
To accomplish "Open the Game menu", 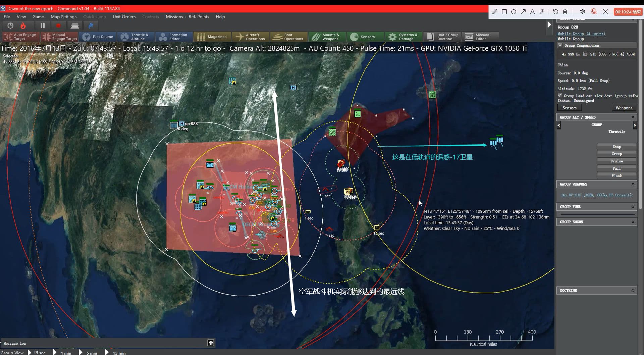I will pos(38,16).
